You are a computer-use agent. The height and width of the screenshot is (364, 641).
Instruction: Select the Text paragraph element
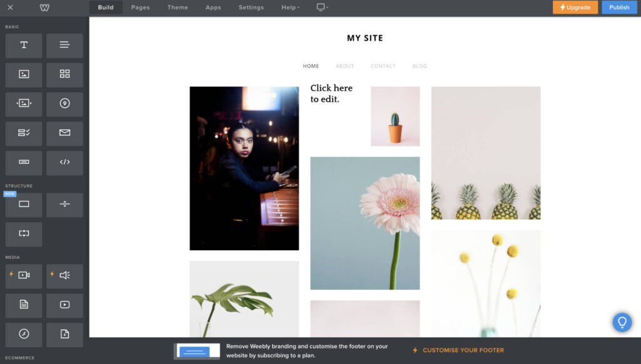(x=64, y=46)
